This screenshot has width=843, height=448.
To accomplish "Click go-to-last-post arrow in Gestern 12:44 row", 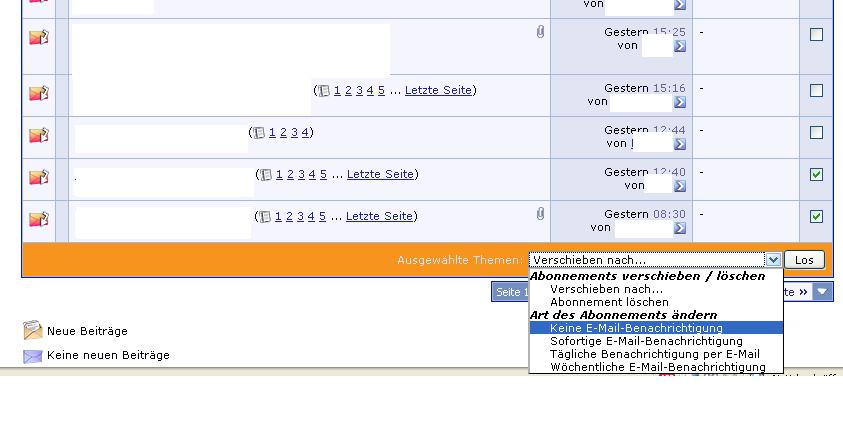I will coord(680,144).
